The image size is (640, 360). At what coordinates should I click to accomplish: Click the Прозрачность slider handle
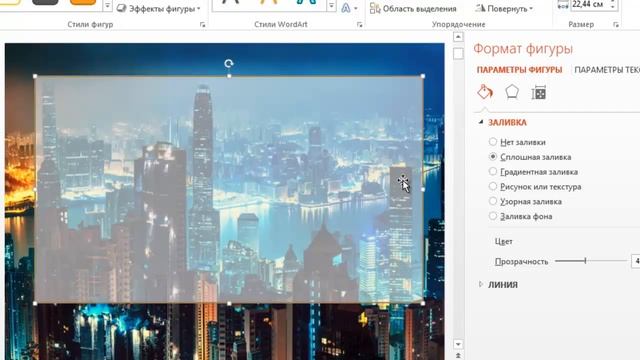click(x=585, y=260)
